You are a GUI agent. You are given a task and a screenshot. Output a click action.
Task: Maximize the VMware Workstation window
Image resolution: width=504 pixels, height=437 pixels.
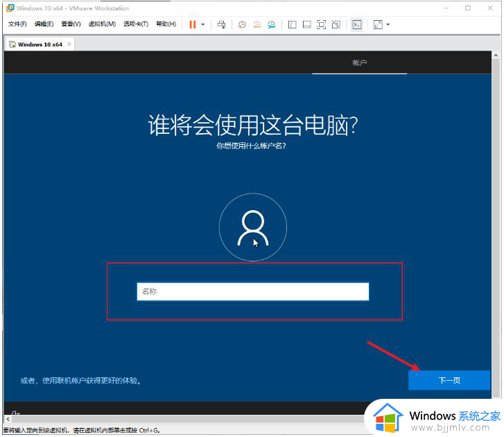click(468, 8)
